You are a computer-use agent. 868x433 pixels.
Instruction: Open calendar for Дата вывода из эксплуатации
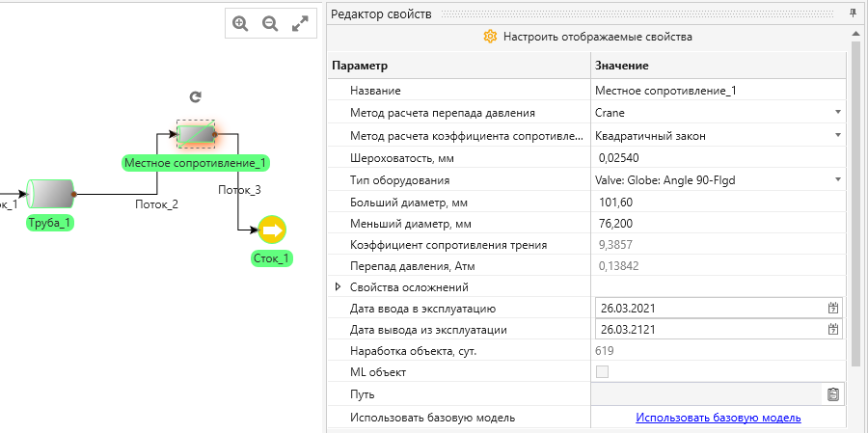coord(833,330)
